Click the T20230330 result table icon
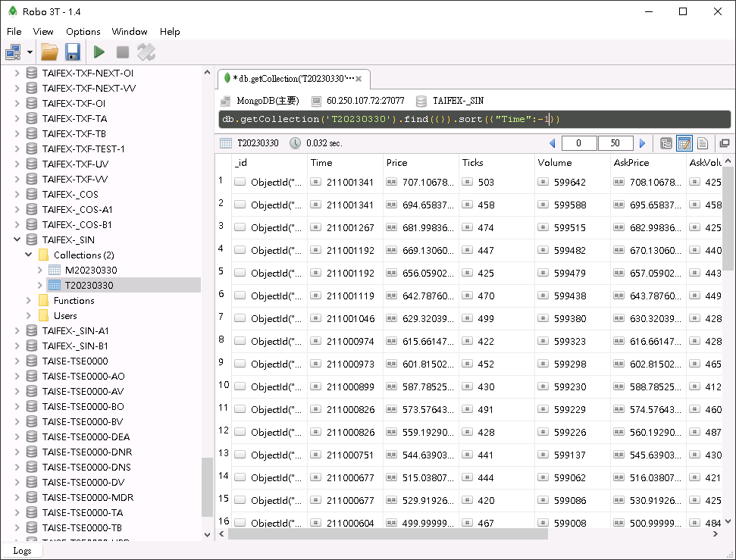The image size is (736, 560). click(226, 143)
